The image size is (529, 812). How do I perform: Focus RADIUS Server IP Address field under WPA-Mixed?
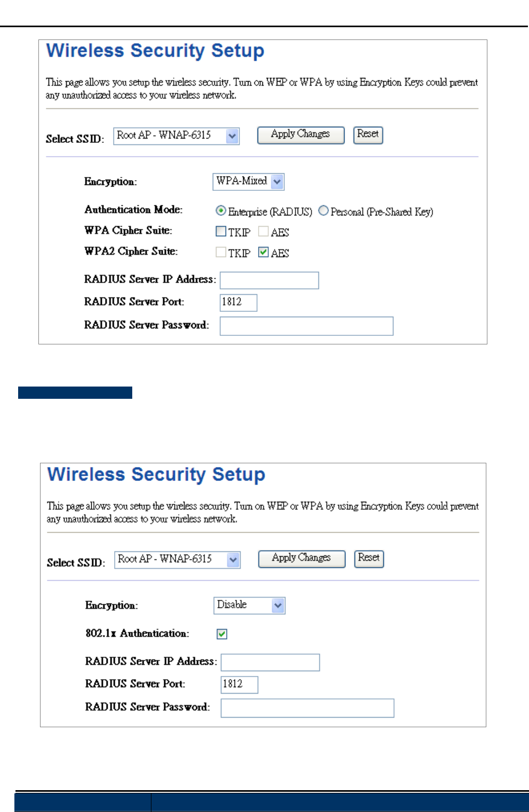269,280
